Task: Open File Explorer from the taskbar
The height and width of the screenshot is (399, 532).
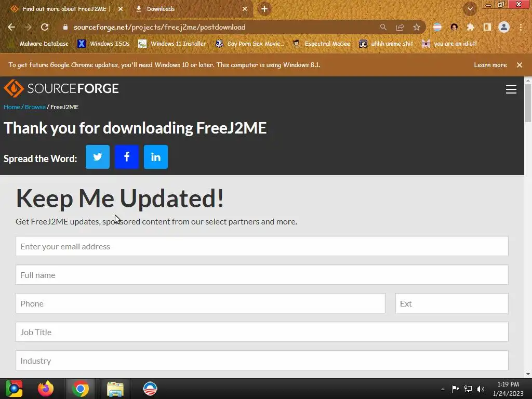Action: (x=115, y=389)
